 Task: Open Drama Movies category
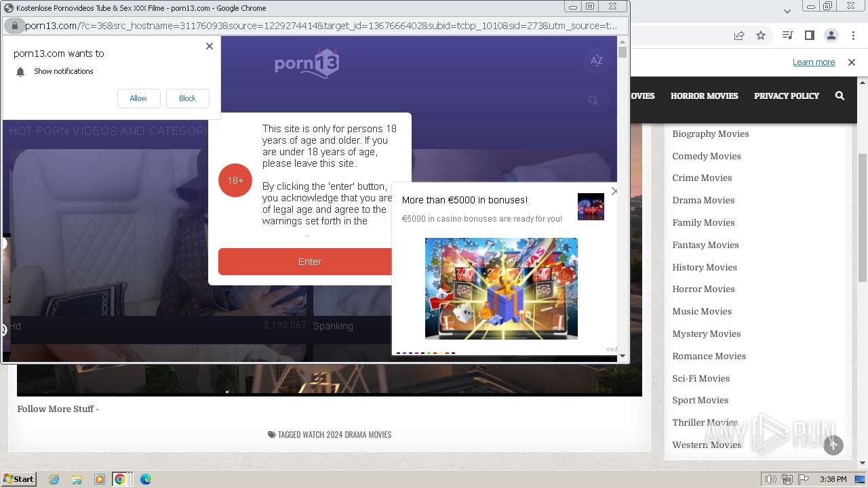tap(703, 200)
